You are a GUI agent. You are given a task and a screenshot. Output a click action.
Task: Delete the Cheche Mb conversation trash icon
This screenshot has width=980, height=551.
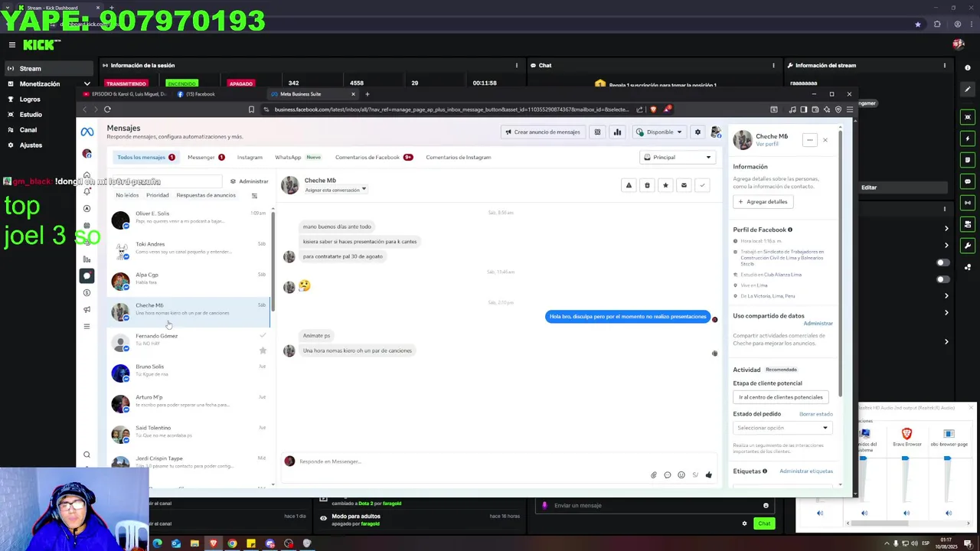click(647, 185)
